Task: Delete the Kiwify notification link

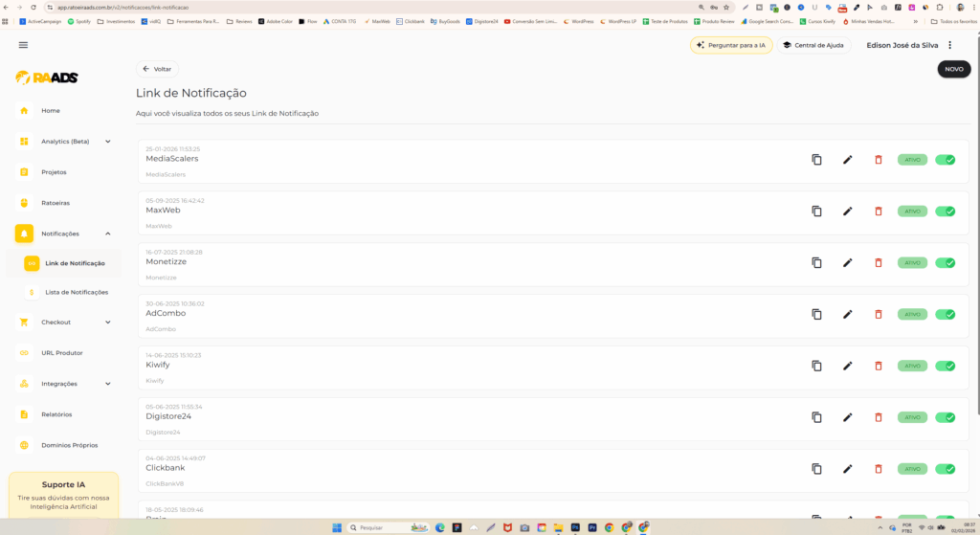Action: pos(879,366)
